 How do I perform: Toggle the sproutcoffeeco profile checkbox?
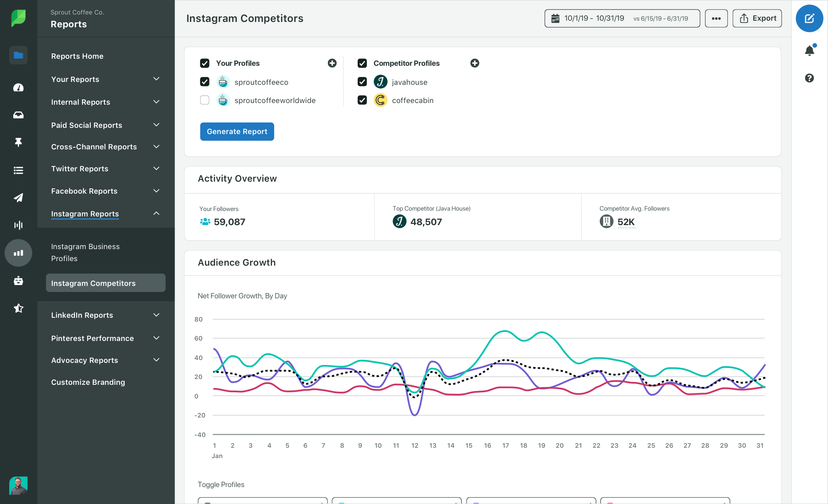tap(205, 82)
